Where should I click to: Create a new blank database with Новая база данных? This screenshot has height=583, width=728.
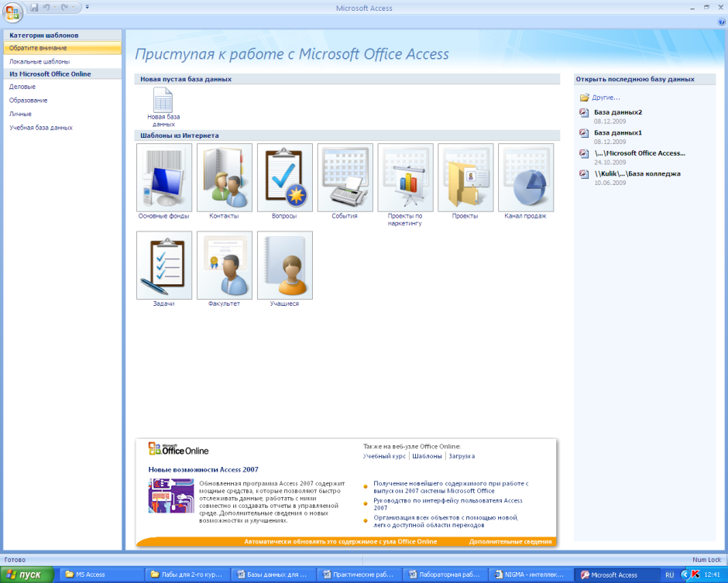tap(163, 107)
